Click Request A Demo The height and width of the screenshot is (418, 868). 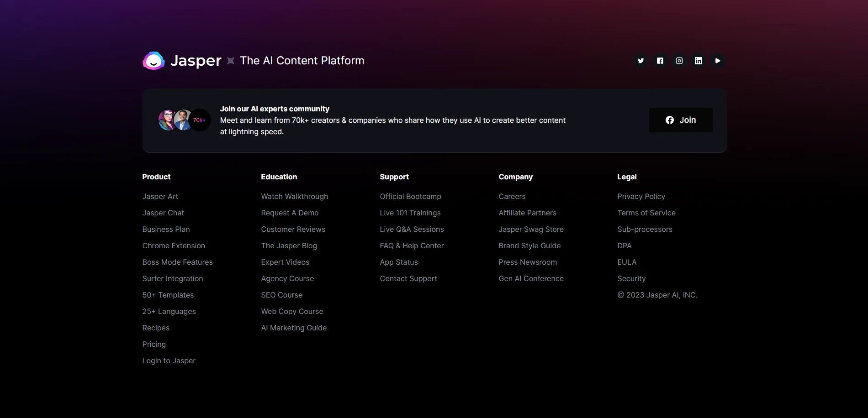(x=290, y=213)
